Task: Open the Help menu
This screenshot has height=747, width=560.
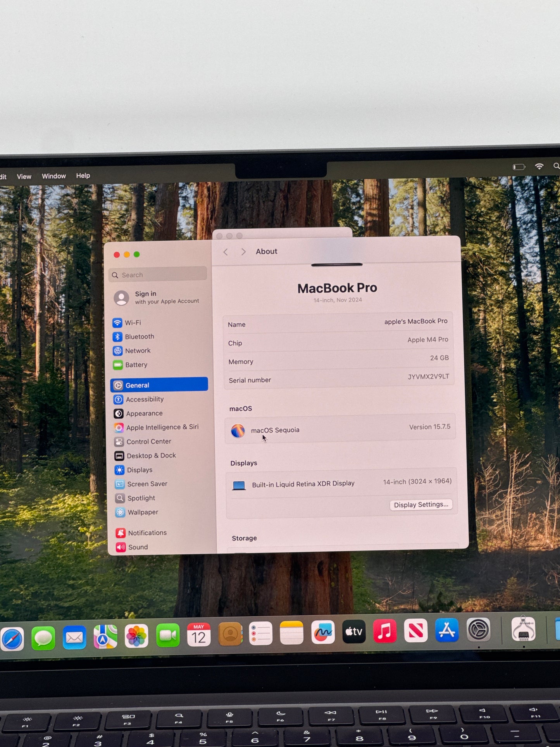Action: 83,176
